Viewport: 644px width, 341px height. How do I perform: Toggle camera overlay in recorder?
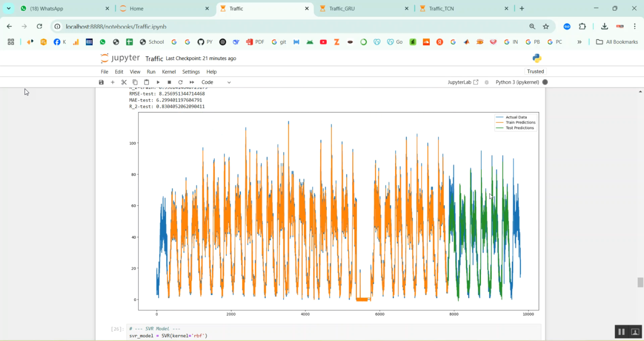click(635, 332)
